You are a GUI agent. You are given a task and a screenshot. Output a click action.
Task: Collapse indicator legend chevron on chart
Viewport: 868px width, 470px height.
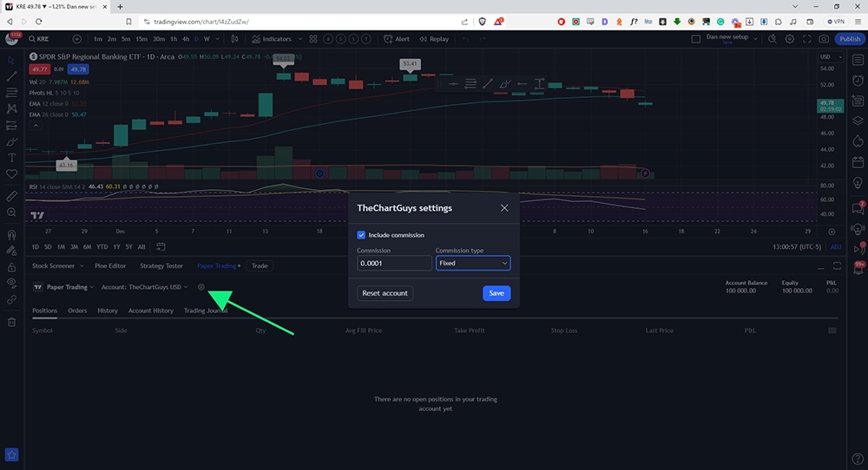[36, 126]
